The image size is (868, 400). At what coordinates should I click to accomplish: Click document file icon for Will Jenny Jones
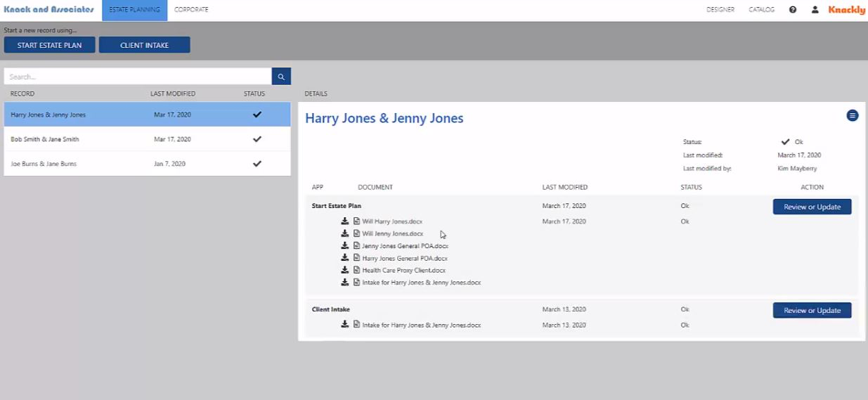pos(356,233)
